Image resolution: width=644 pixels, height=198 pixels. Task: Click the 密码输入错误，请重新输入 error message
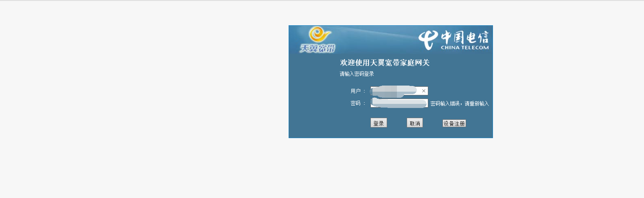tap(460, 103)
